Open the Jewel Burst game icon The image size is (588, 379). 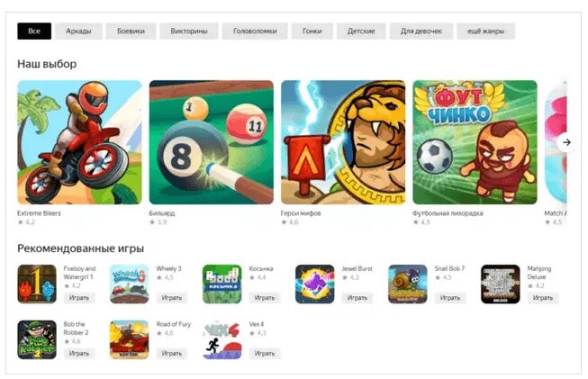point(314,284)
